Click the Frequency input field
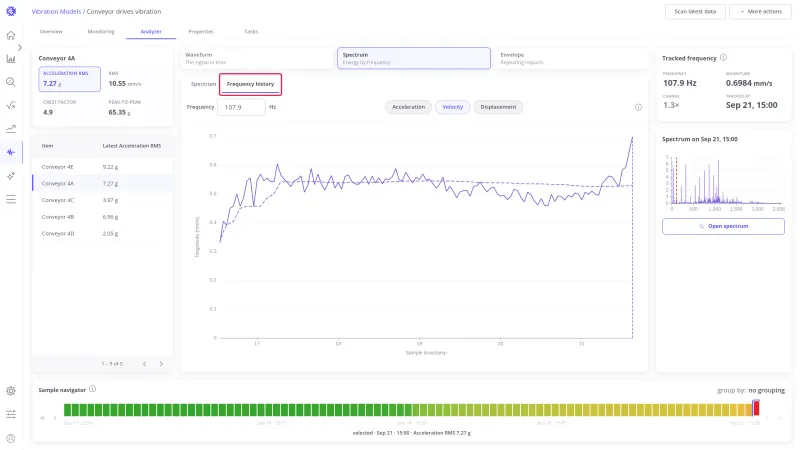This screenshot has width=800, height=450. click(x=241, y=107)
